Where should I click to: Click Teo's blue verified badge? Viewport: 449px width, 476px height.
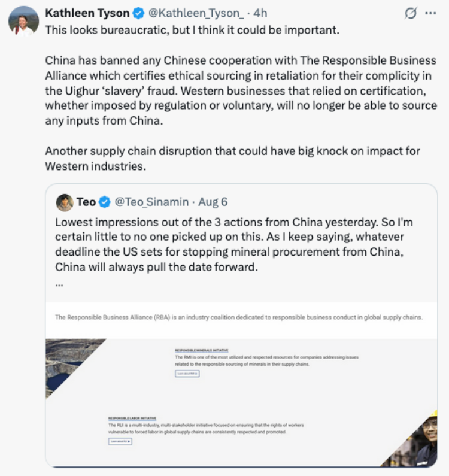coord(105,202)
